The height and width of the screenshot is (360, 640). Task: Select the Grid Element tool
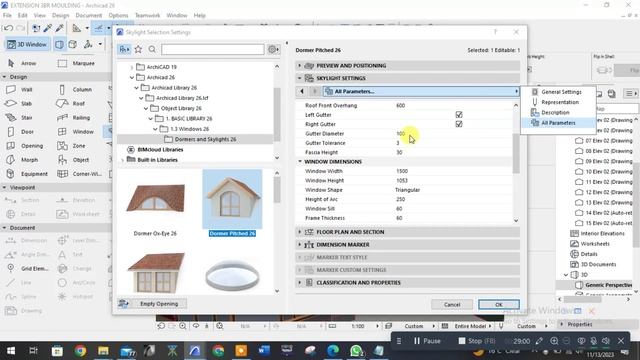(27, 269)
